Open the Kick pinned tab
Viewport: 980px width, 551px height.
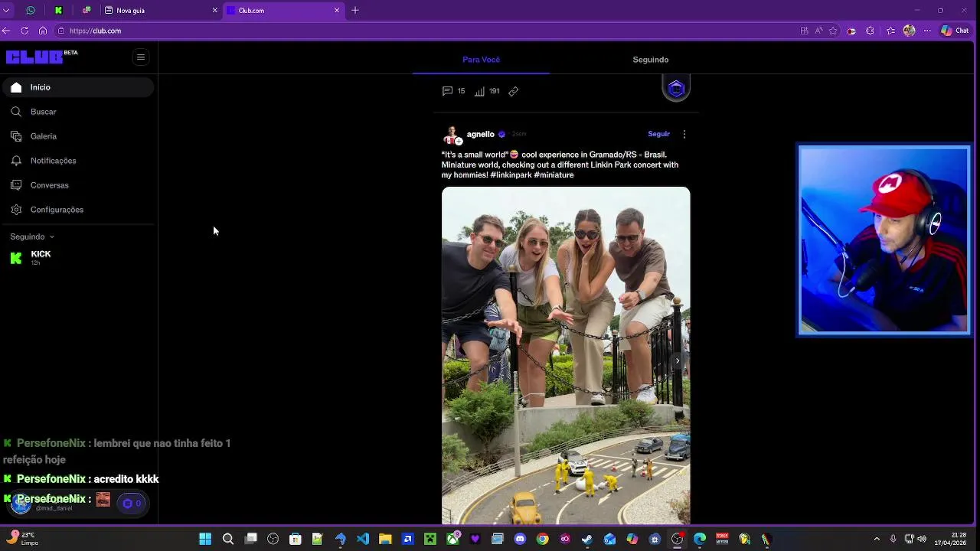click(x=58, y=10)
